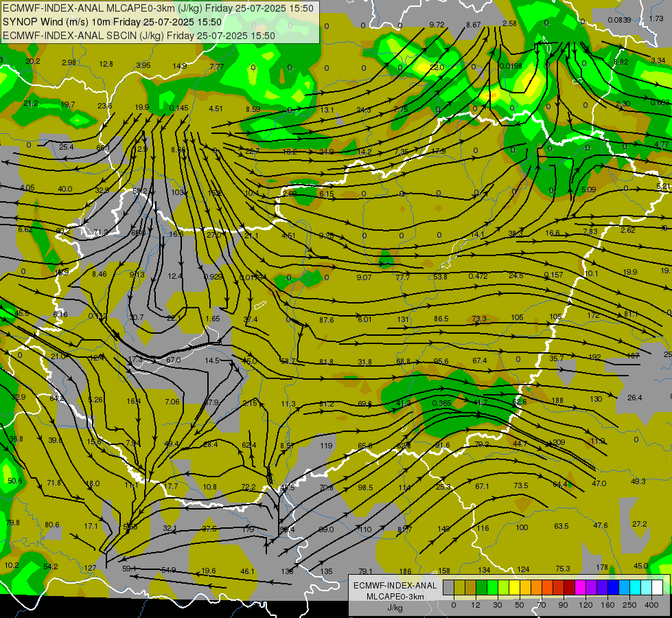This screenshot has height=618, width=672.
Task: Select the white swatch ending the legend
Action: coord(658,587)
